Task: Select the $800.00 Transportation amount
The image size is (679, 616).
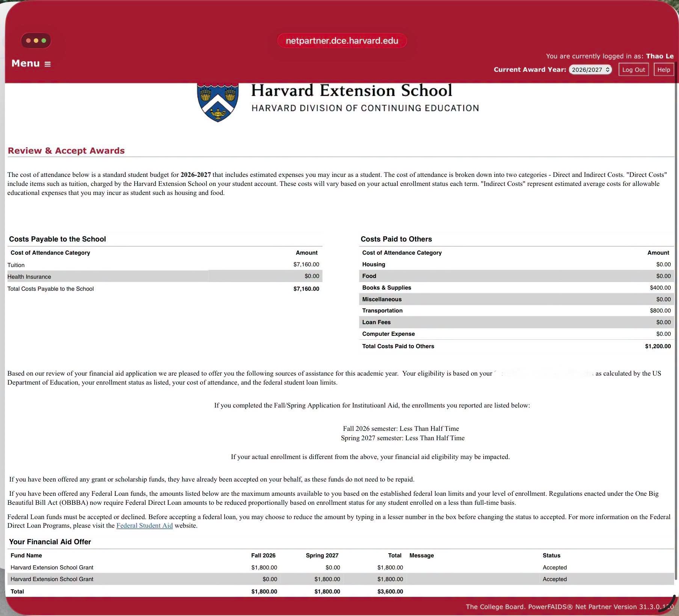Action: (x=660, y=311)
